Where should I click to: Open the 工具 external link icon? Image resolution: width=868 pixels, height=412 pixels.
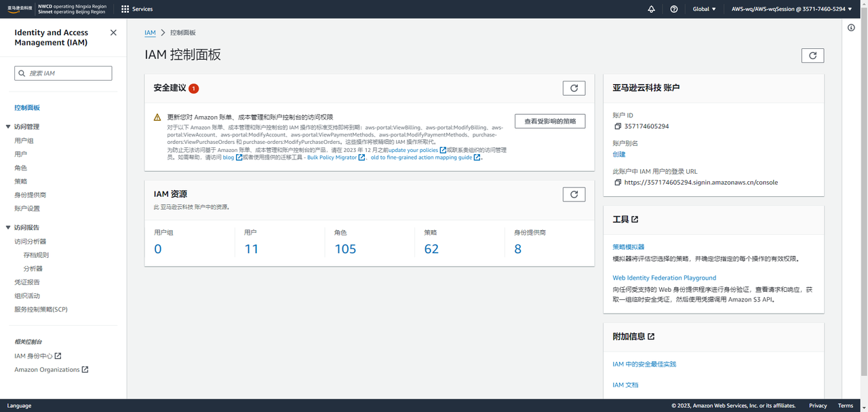pos(635,219)
